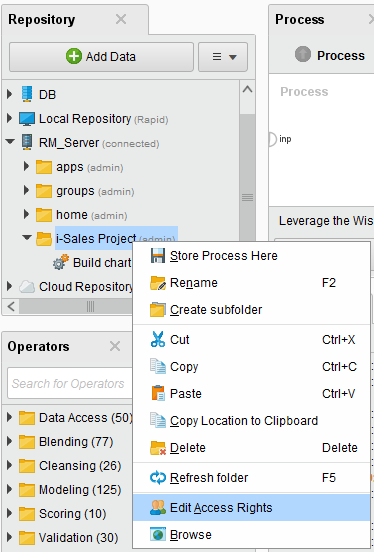
Task: Click the Refresh folder arrows icon
Action: 158,478
